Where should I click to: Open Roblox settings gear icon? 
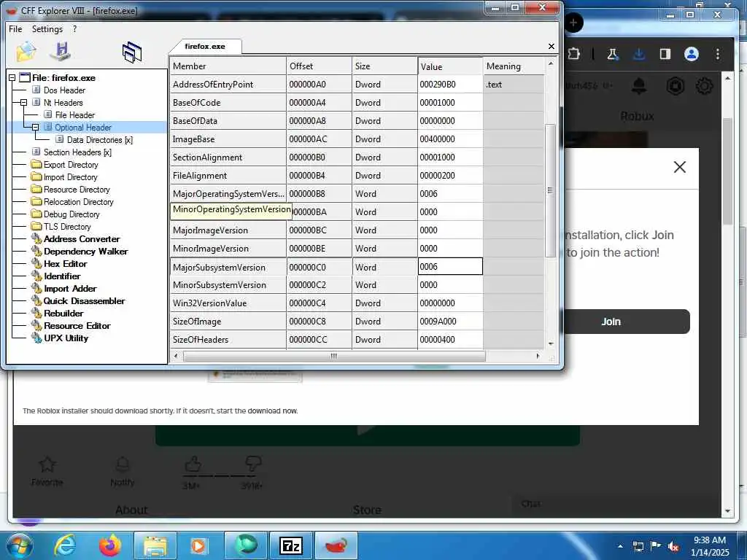704,86
